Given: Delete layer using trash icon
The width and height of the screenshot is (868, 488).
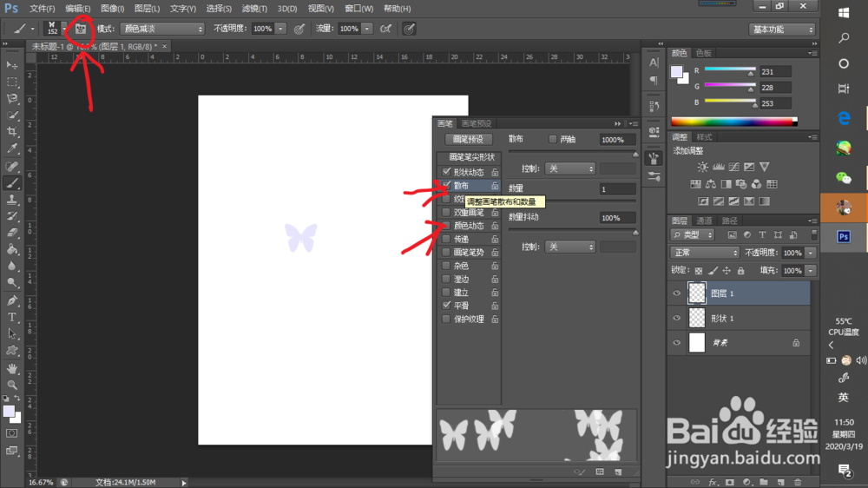Looking at the screenshot, I should tap(798, 482).
